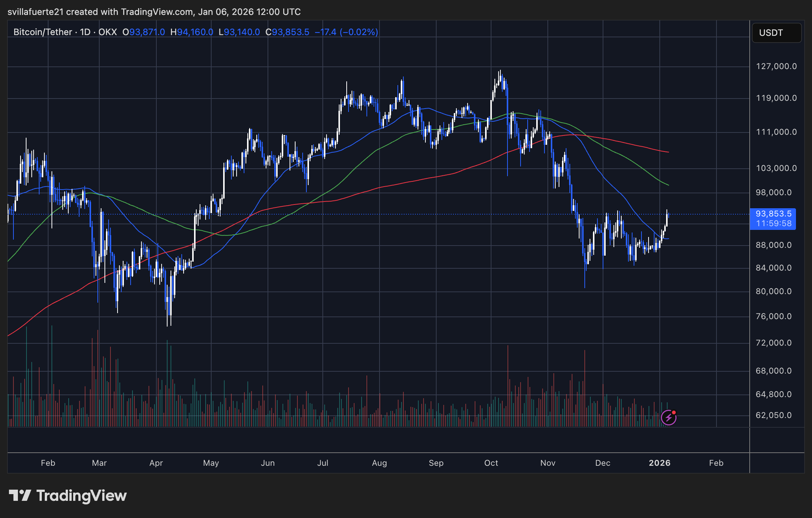The height and width of the screenshot is (518, 812).
Task: Click the bar countdown timer 11:59:58
Action: click(773, 224)
